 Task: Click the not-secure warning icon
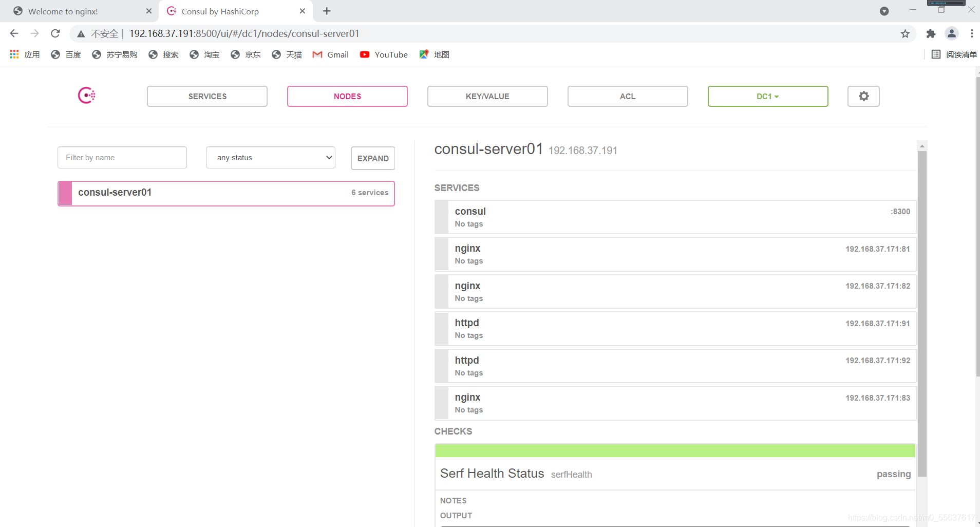pyautogui.click(x=81, y=34)
